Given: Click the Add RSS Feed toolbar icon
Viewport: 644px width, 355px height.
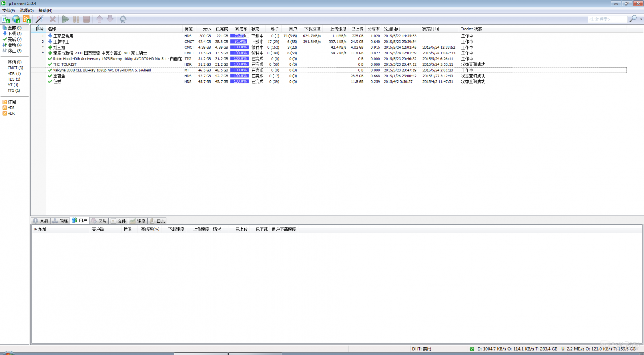Looking at the screenshot, I should point(27,19).
